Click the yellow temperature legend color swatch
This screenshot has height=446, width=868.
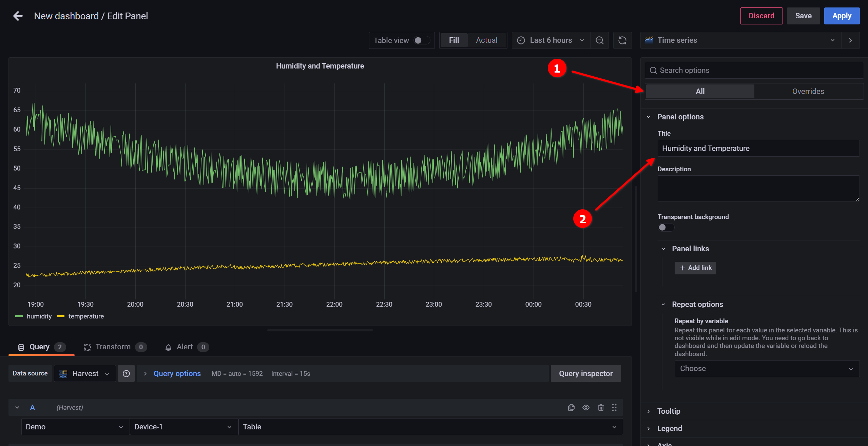61,316
